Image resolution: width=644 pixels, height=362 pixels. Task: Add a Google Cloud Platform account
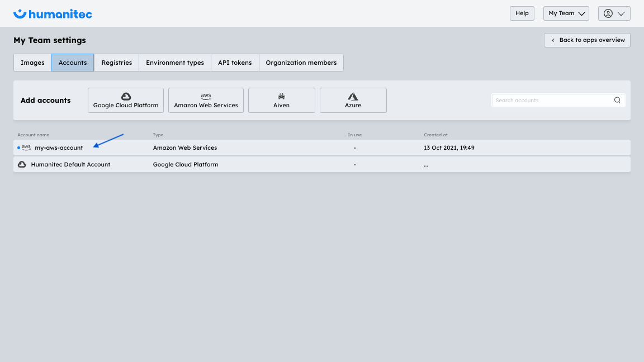coord(126,100)
